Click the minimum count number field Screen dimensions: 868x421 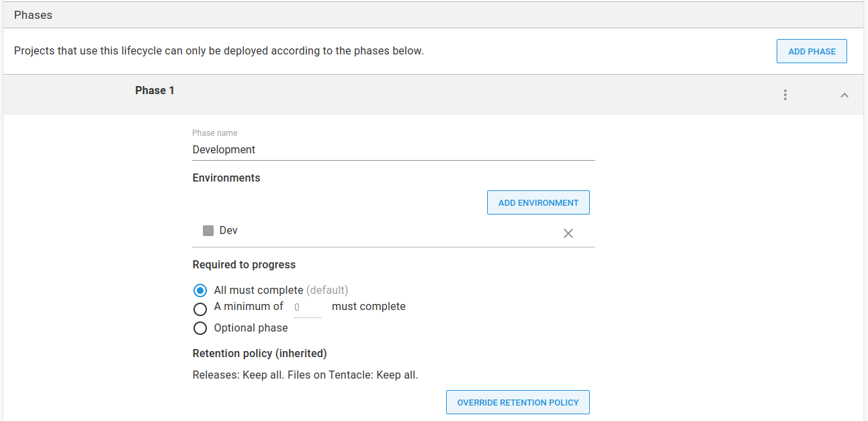[306, 307]
